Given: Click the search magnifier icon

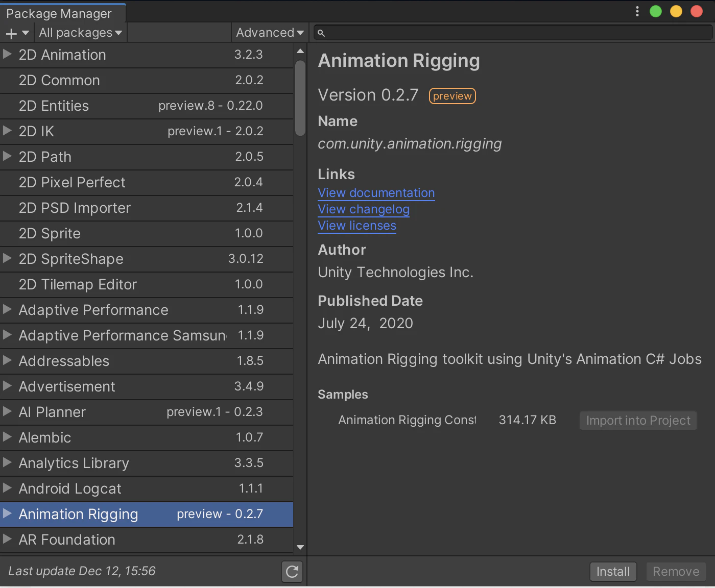Looking at the screenshot, I should [x=321, y=33].
